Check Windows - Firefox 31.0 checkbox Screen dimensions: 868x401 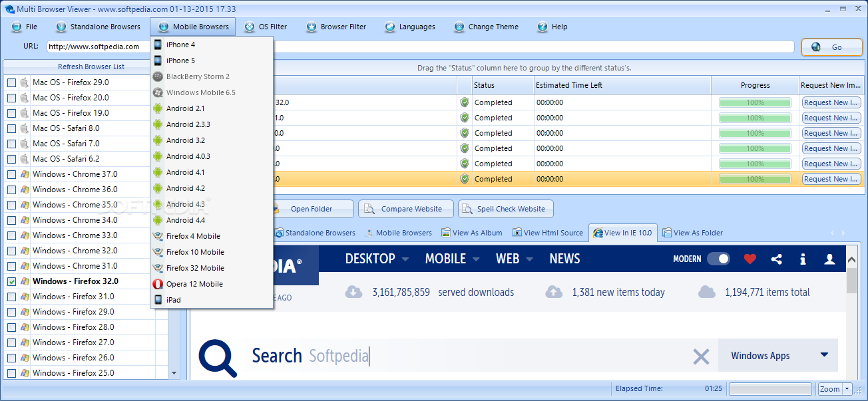click(x=11, y=297)
